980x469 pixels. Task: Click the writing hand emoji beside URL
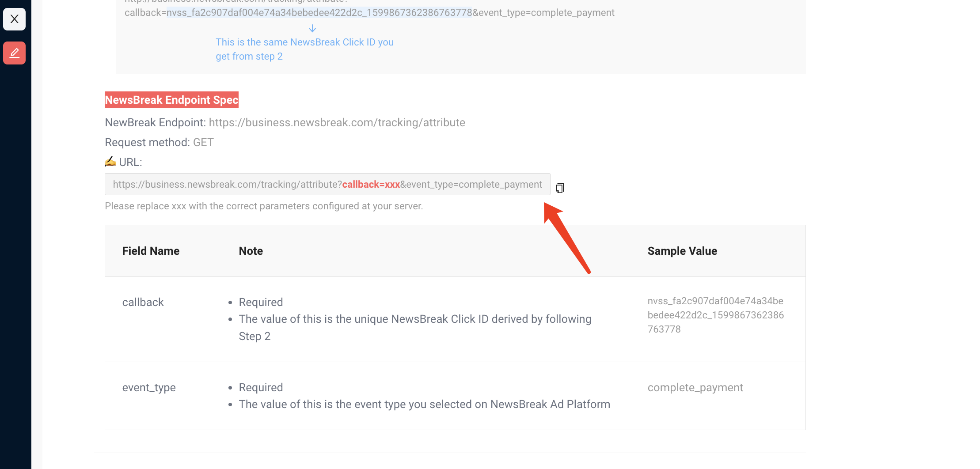click(110, 162)
